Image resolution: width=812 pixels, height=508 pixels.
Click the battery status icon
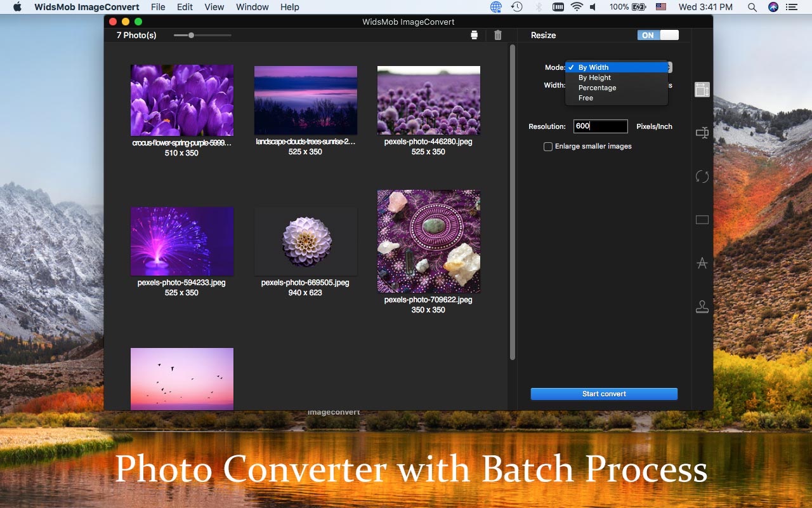(638, 7)
